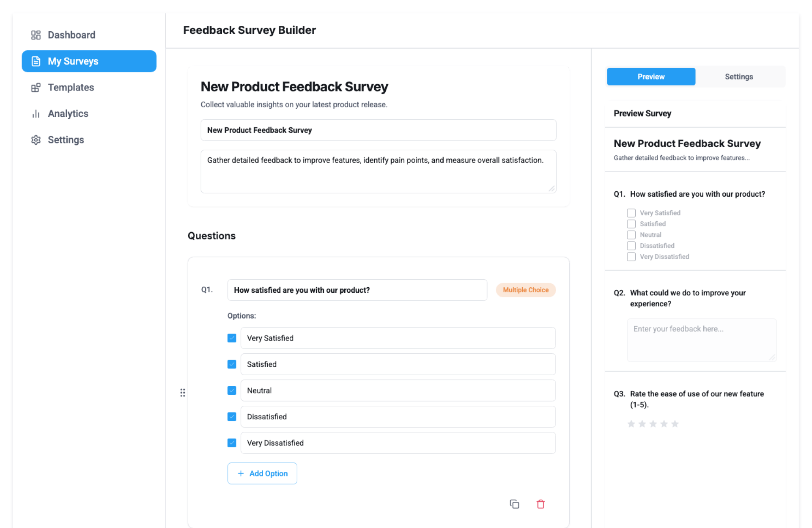This screenshot has height=528, width=812.
Task: Duplicate question Q1 with copy icon
Action: [x=514, y=504]
